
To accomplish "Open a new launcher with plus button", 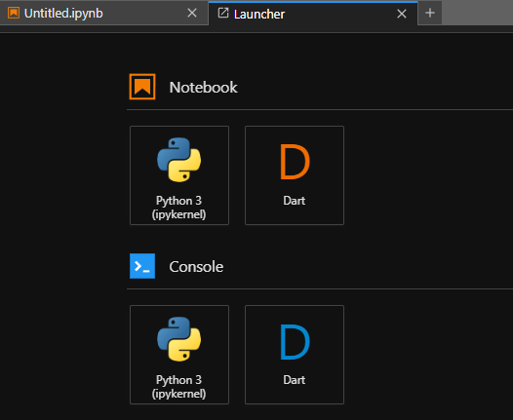I will pos(430,13).
